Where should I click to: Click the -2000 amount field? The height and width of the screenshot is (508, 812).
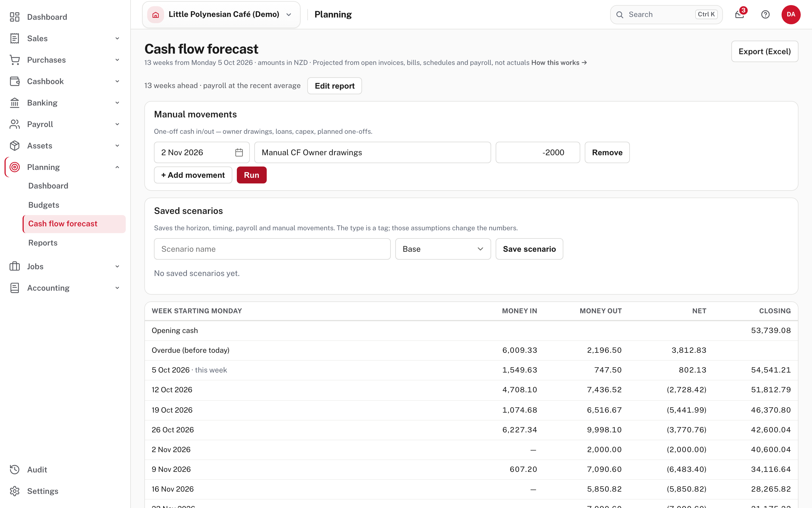tap(538, 152)
